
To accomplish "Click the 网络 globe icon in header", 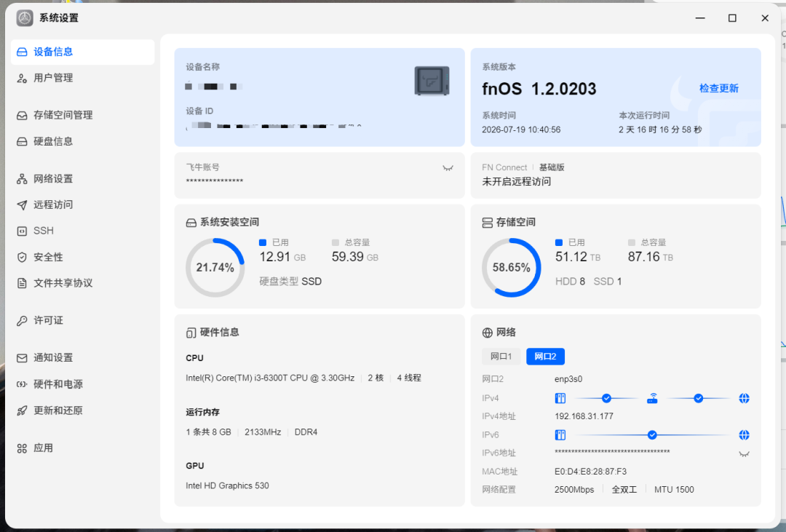I will coord(487,333).
